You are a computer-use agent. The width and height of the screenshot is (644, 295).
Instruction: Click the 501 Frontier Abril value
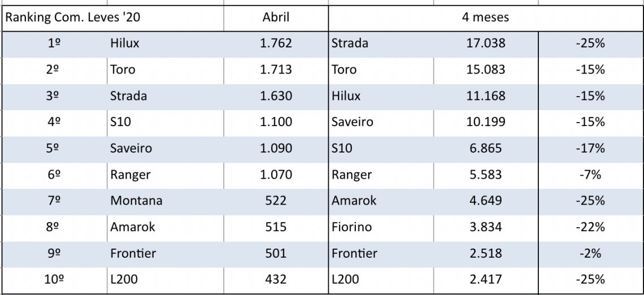coord(276,253)
